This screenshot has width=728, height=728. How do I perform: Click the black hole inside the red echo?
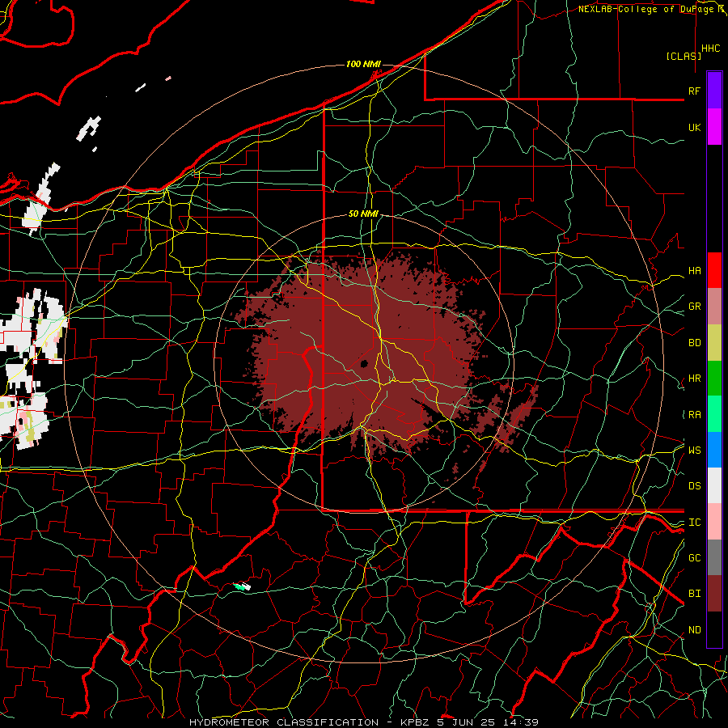pos(364,363)
